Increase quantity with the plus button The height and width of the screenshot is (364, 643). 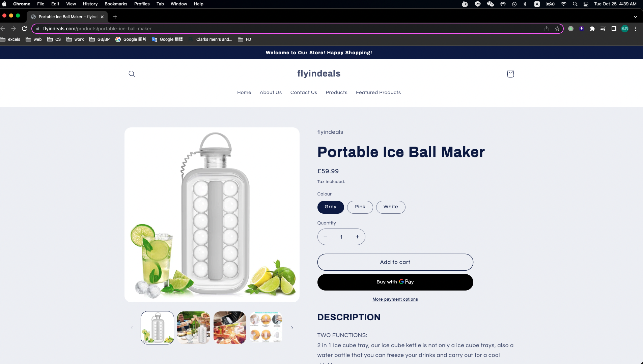coord(357,237)
